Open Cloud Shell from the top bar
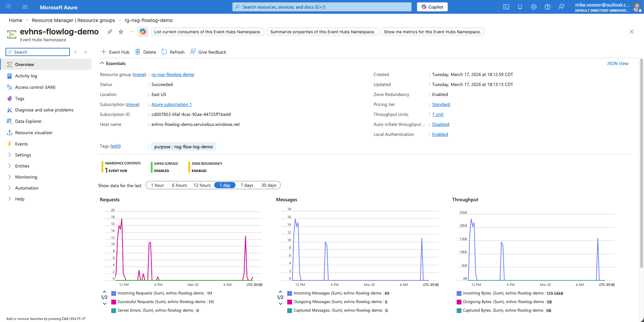This screenshot has height=322, width=644. pyautogui.click(x=506, y=7)
